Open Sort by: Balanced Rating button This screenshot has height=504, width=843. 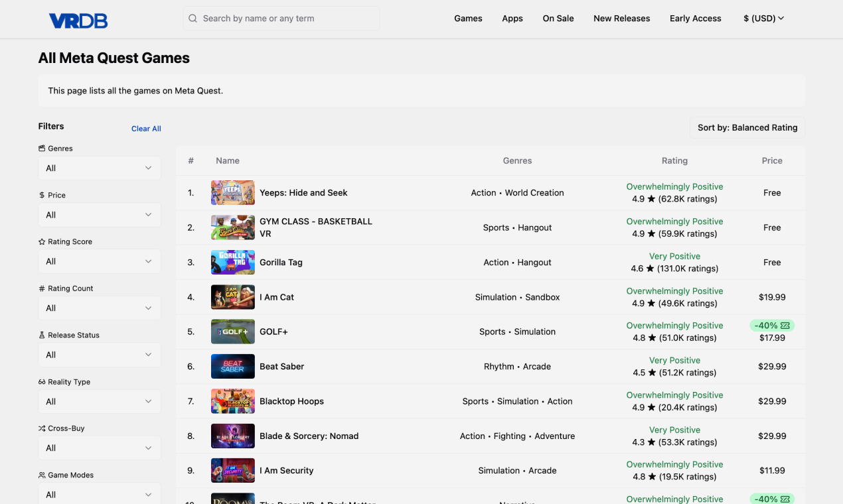(x=747, y=127)
